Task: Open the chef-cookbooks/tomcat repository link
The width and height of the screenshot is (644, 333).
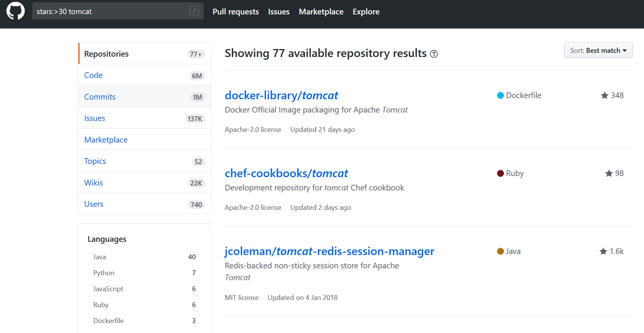Action: click(x=286, y=173)
